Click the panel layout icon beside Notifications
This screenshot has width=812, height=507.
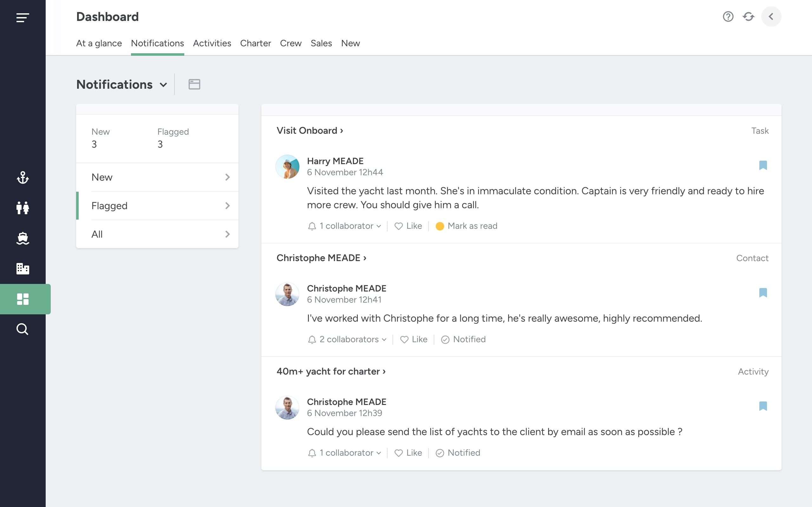pos(194,84)
